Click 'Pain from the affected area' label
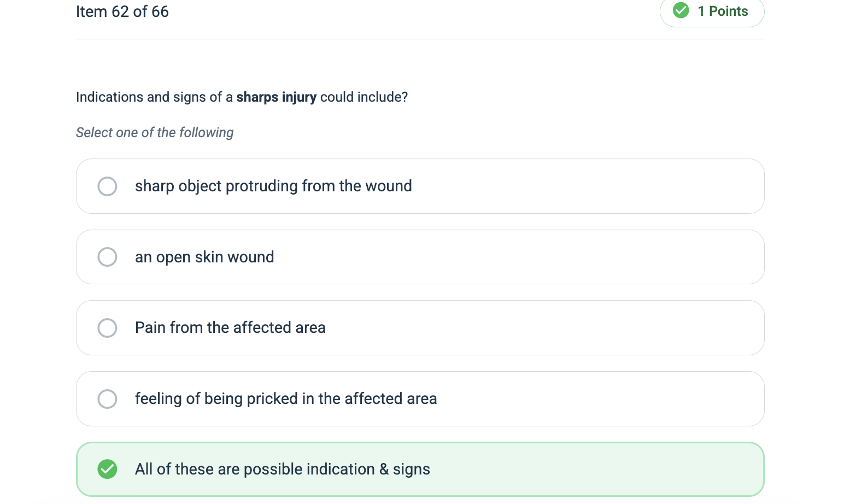 [x=230, y=328]
